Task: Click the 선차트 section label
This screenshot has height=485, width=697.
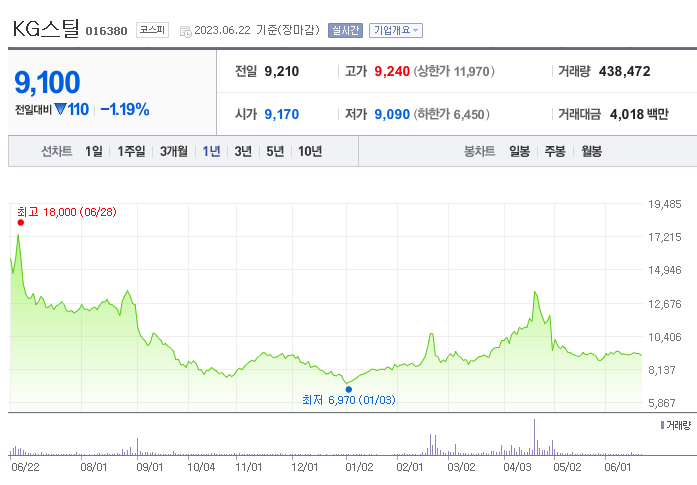Action: (56, 151)
